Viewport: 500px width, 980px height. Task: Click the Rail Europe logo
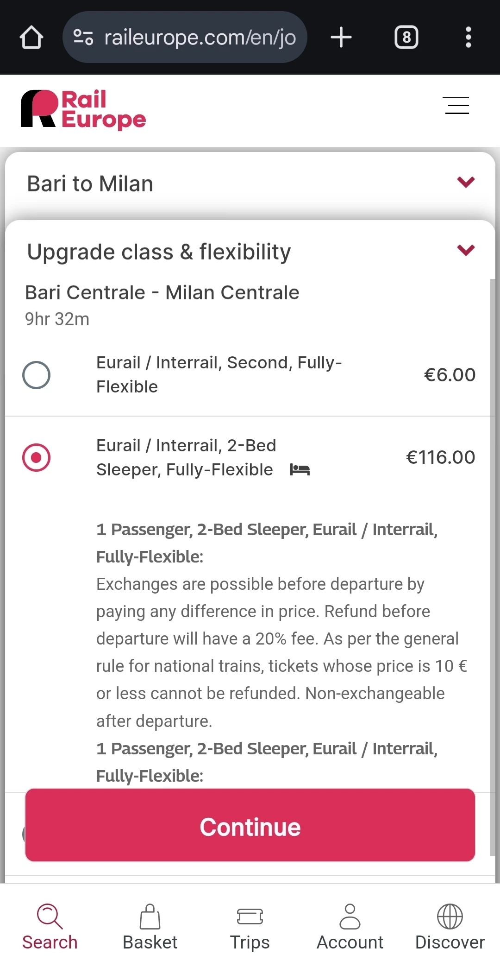pyautogui.click(x=83, y=109)
